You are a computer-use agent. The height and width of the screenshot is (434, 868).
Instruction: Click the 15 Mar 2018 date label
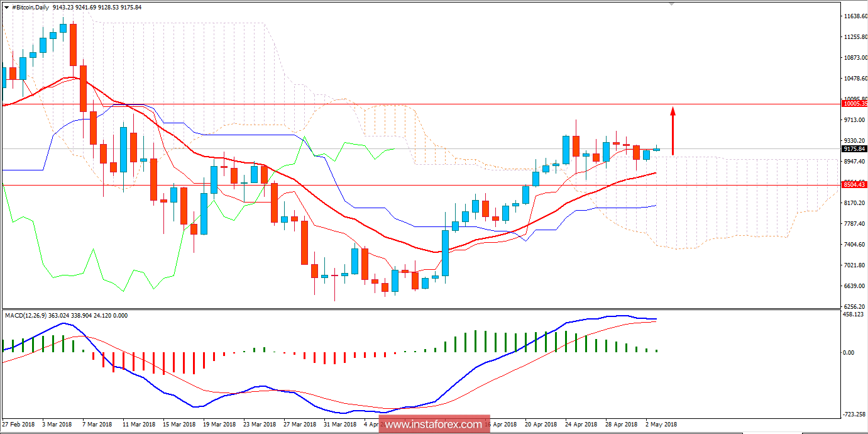click(179, 425)
